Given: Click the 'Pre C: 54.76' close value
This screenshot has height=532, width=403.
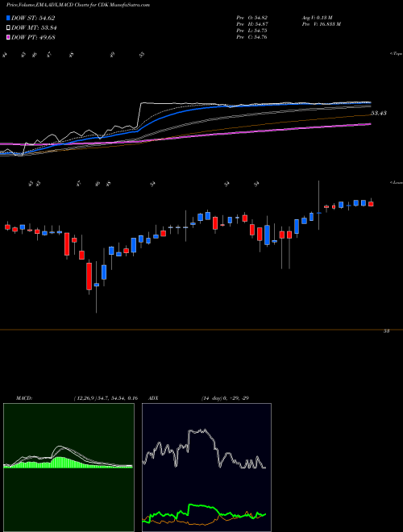Looking at the screenshot, I should coord(252,37).
